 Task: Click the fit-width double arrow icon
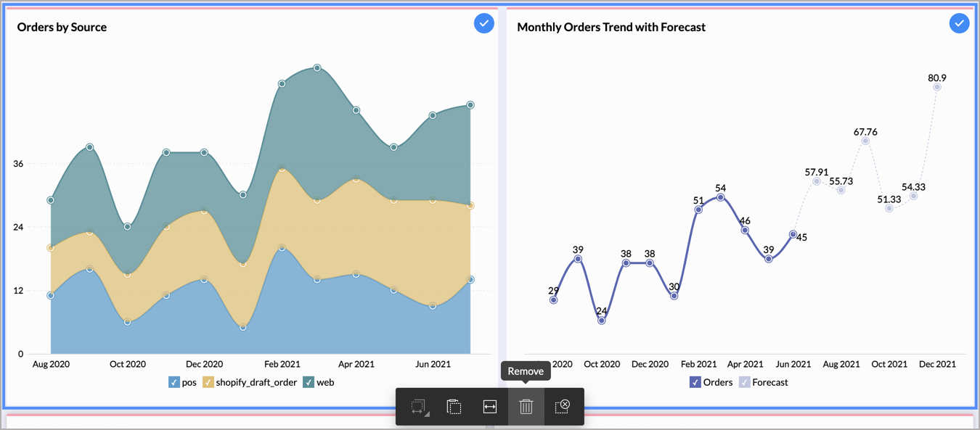pos(490,407)
